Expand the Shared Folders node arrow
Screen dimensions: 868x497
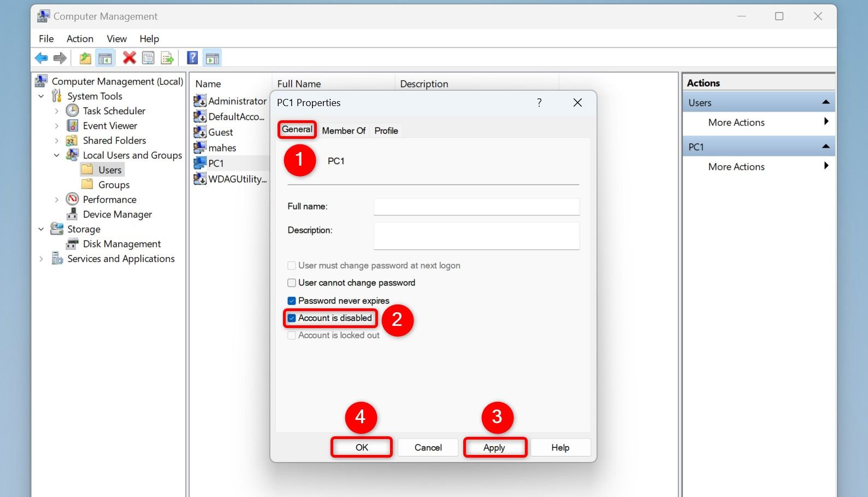tap(56, 141)
